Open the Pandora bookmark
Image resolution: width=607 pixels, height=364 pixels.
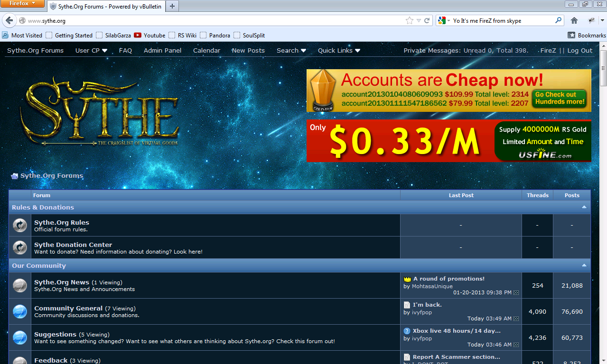point(215,35)
